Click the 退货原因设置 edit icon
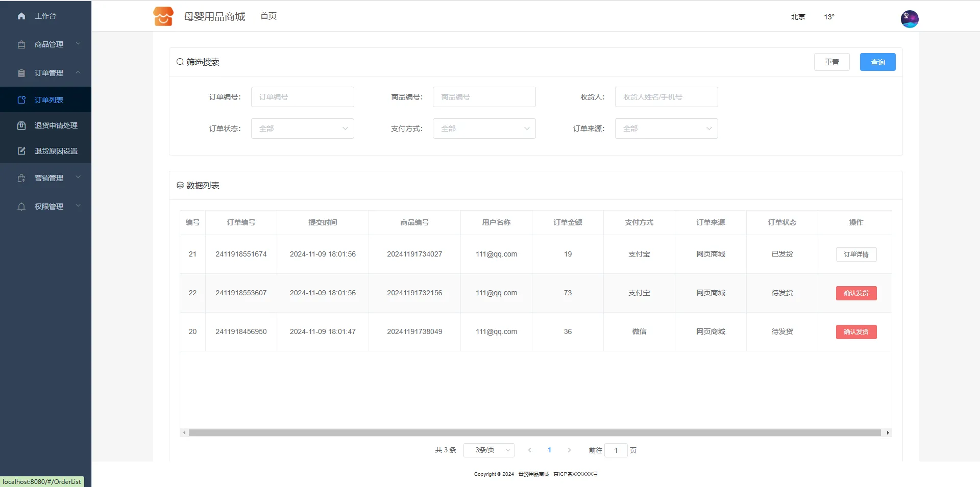Viewport: 980px width, 487px height. (21, 151)
